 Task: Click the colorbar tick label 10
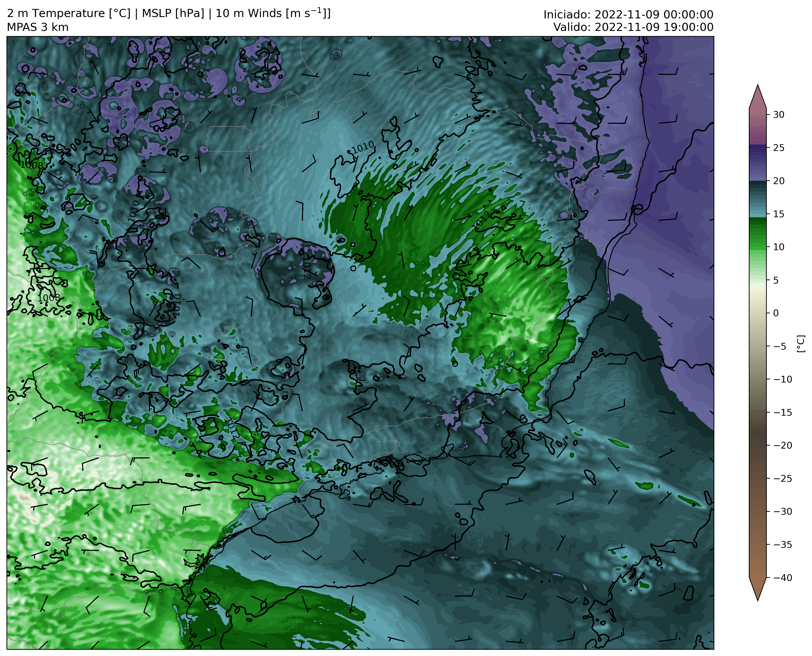(x=778, y=247)
